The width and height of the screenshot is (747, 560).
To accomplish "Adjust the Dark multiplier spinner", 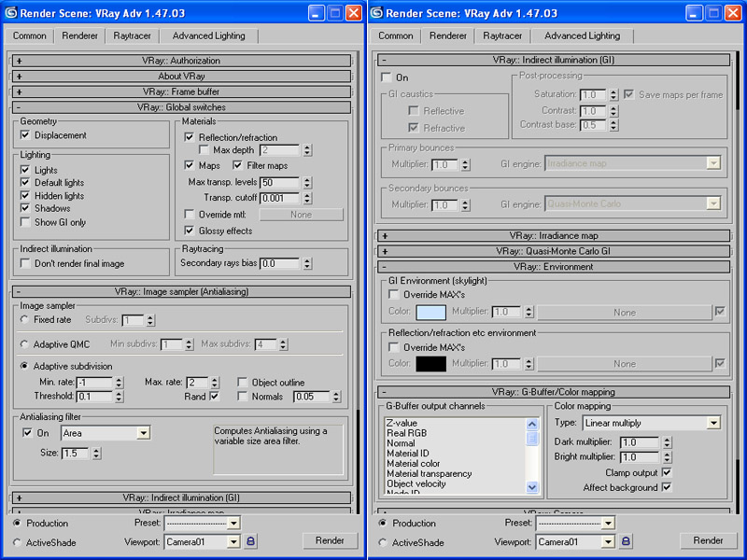I will [667, 442].
